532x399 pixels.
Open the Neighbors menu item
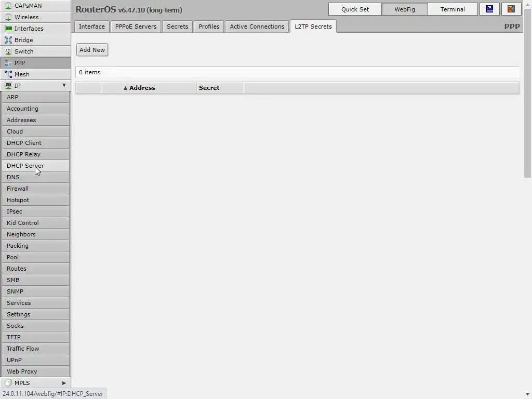point(36,234)
